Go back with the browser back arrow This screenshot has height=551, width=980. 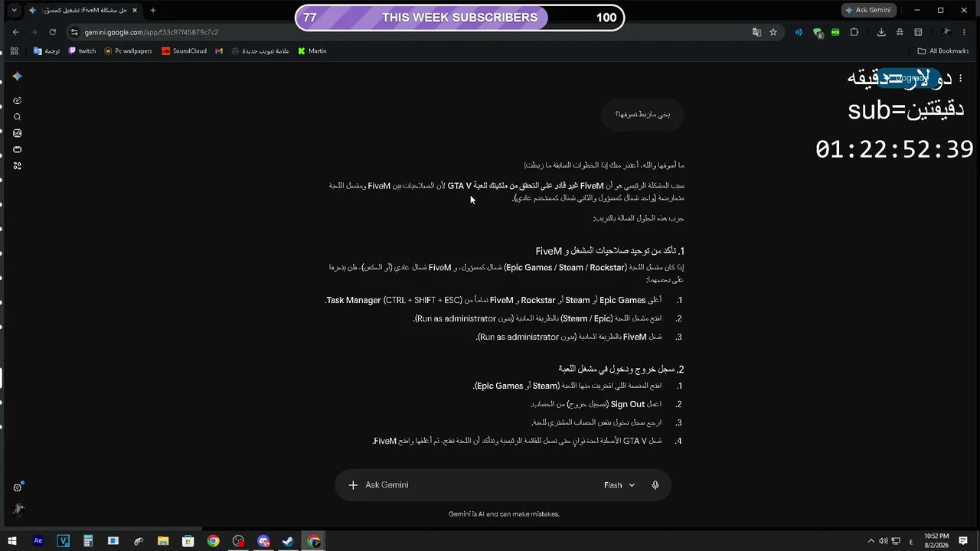coord(16,32)
